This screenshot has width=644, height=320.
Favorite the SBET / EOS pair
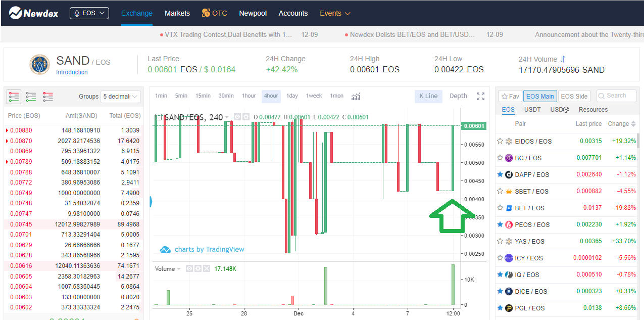click(x=500, y=192)
